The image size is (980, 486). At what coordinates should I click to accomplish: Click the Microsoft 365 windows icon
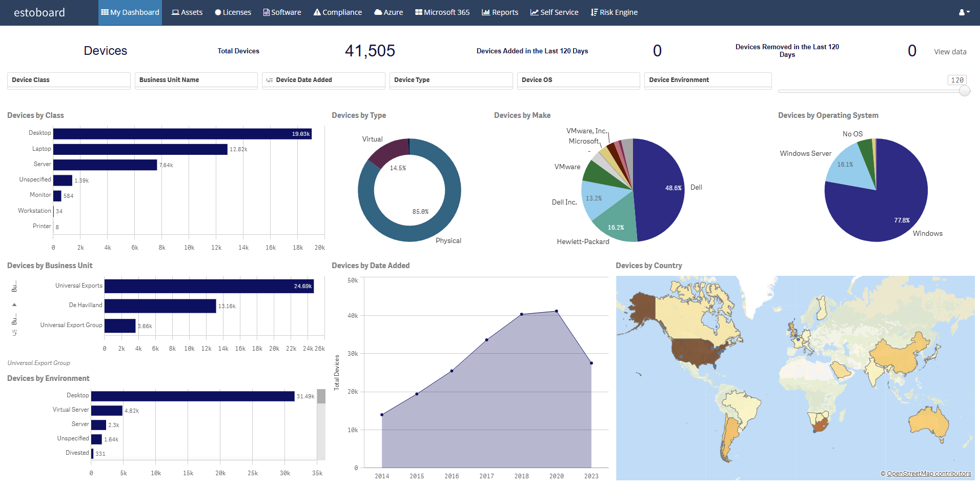coord(419,12)
